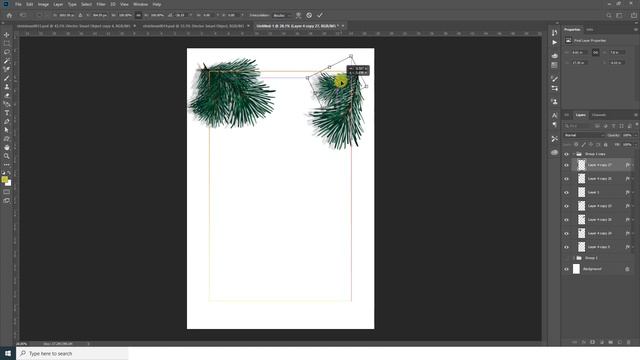640x360 pixels.
Task: Hide the Background layer
Action: [566, 269]
